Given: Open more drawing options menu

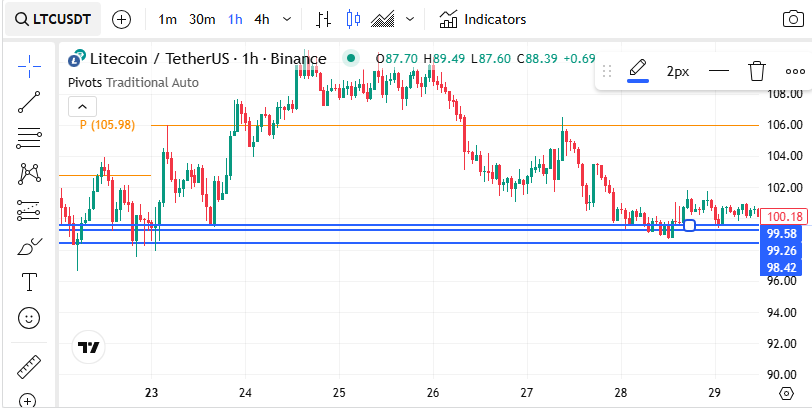Looking at the screenshot, I should tap(795, 71).
